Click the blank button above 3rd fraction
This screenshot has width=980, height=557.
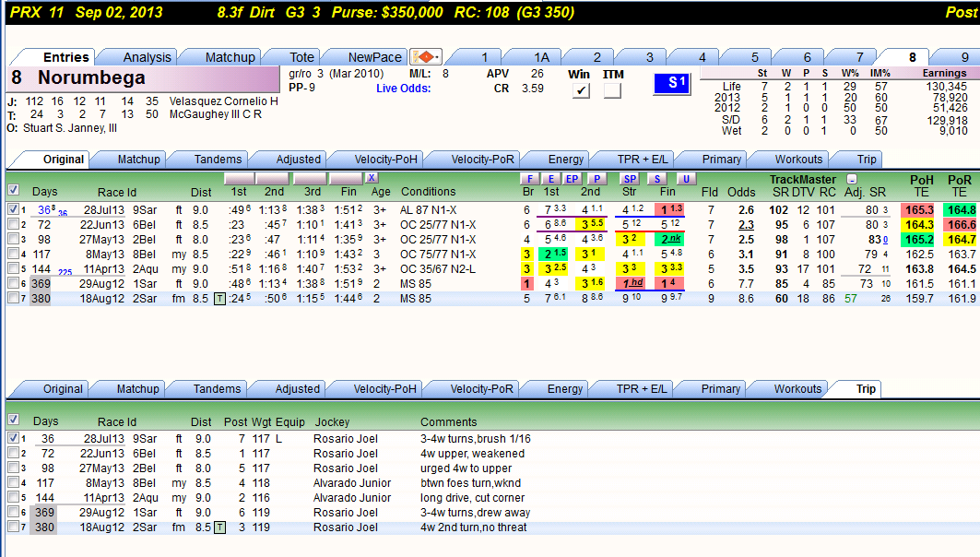point(310,178)
